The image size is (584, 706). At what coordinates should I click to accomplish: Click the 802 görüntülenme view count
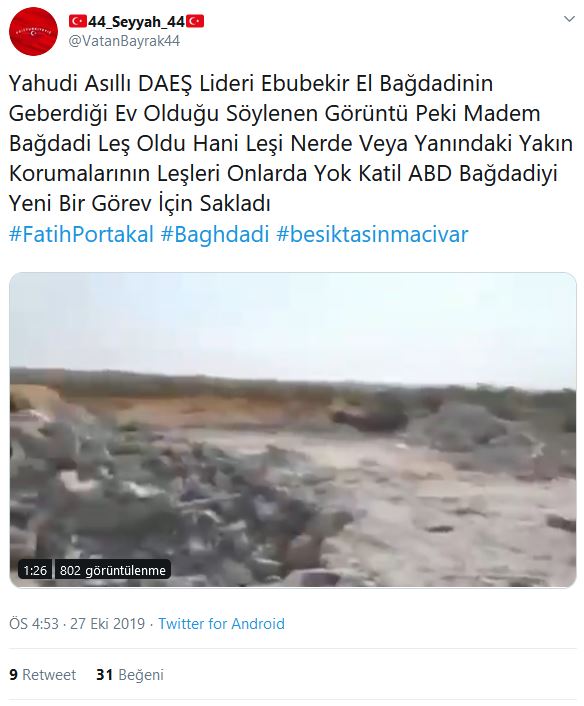[113, 570]
